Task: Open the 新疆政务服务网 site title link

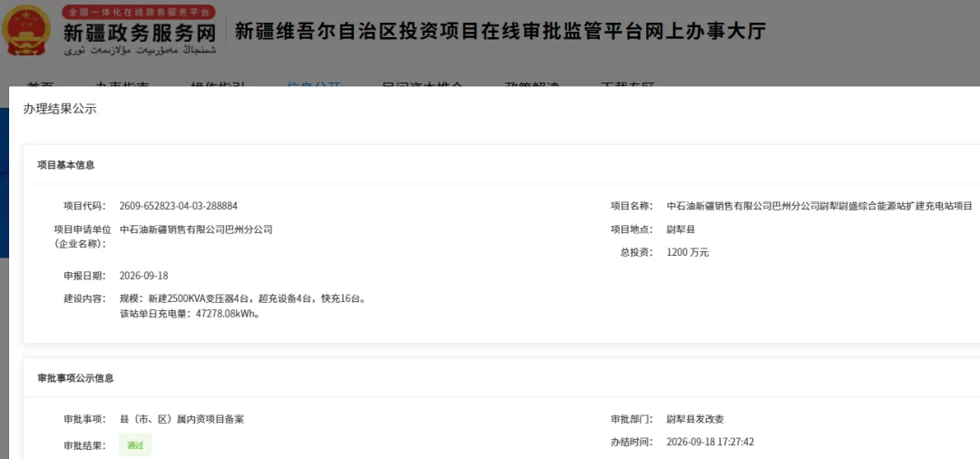Action: click(139, 33)
